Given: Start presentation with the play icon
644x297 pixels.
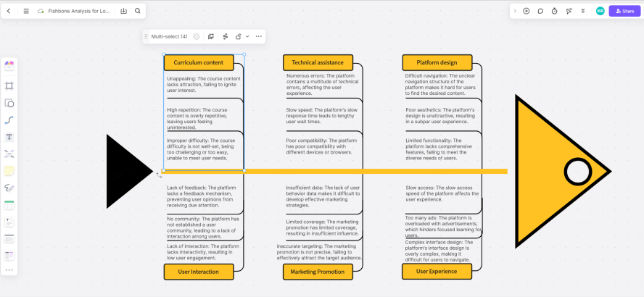Looking at the screenshot, I should click(x=527, y=11).
